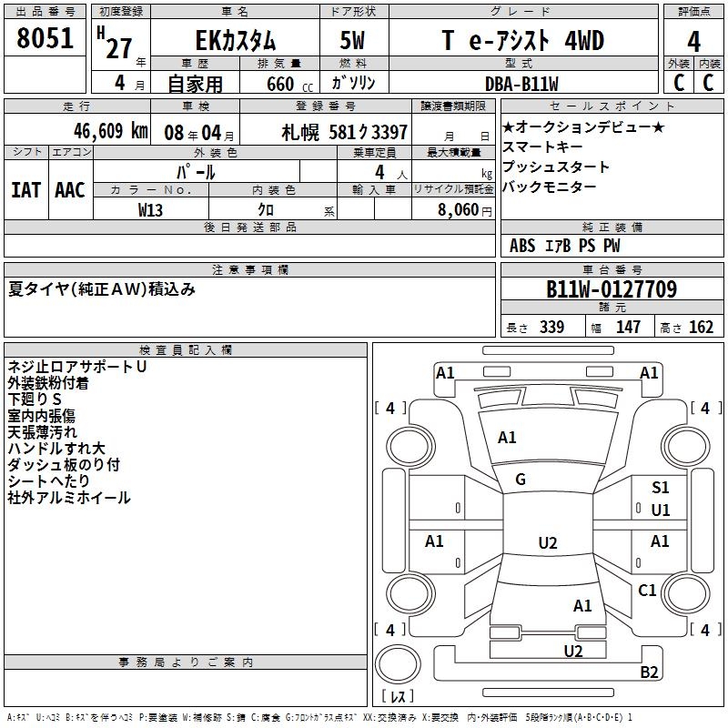Image resolution: width=728 pixels, height=728 pixels.
Task: Click the U2 mark on the car roof
Action: tap(547, 543)
